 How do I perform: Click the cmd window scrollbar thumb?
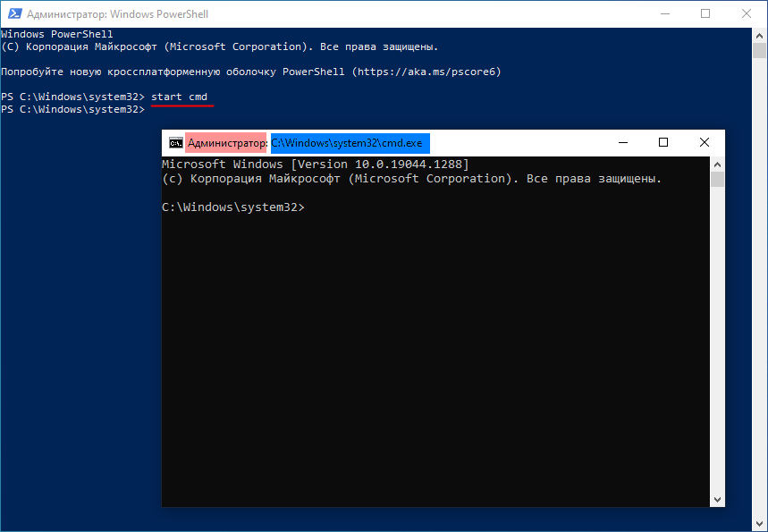[x=718, y=180]
